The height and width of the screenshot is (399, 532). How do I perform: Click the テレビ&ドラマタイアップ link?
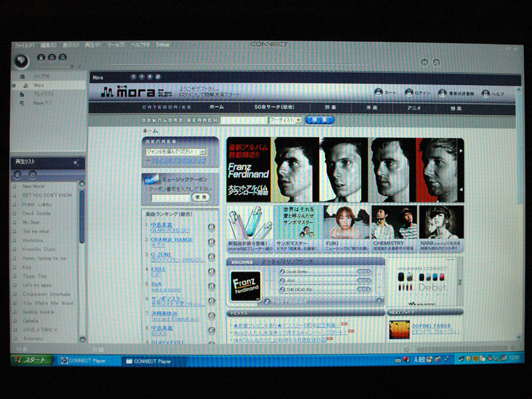coord(178,160)
